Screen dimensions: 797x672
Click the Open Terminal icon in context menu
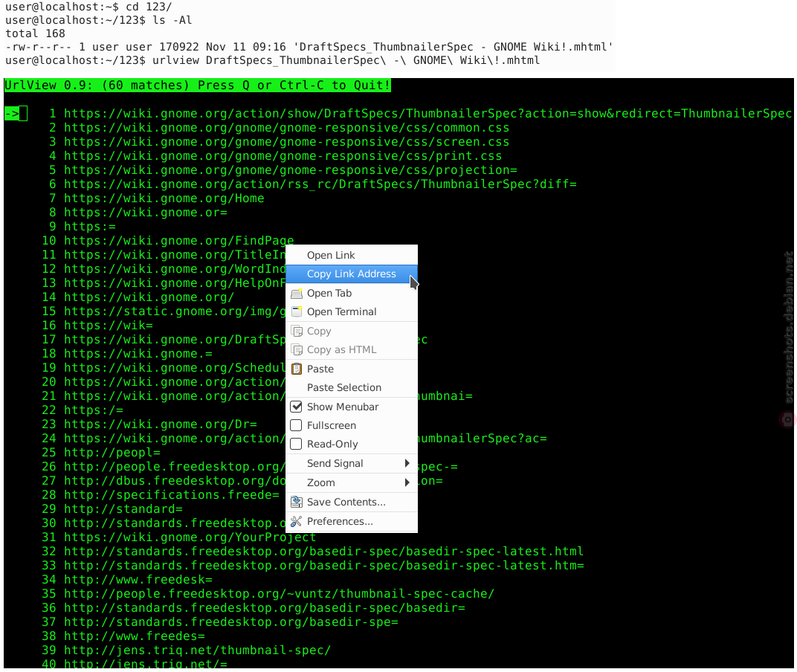click(x=297, y=311)
